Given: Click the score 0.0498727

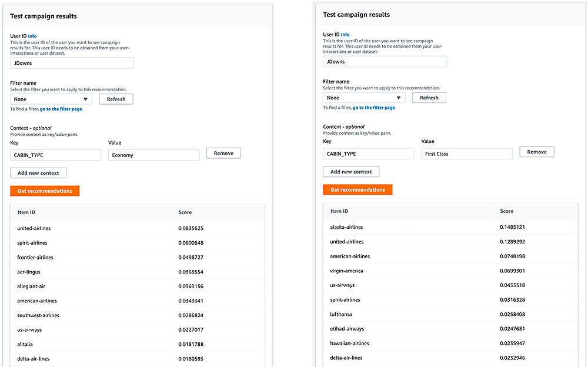Looking at the screenshot, I should 191,258.
